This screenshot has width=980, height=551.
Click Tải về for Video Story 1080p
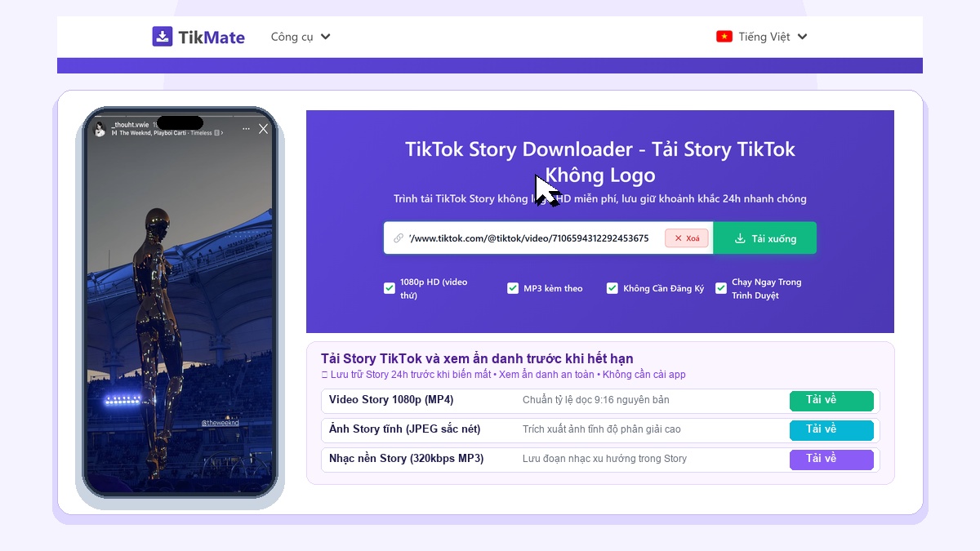tap(831, 401)
